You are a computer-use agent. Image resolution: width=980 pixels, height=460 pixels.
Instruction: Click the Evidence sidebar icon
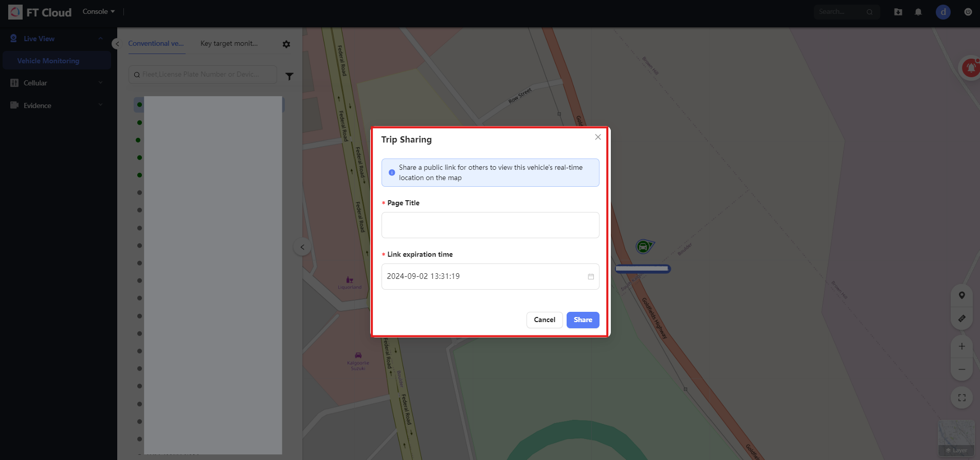[14, 105]
